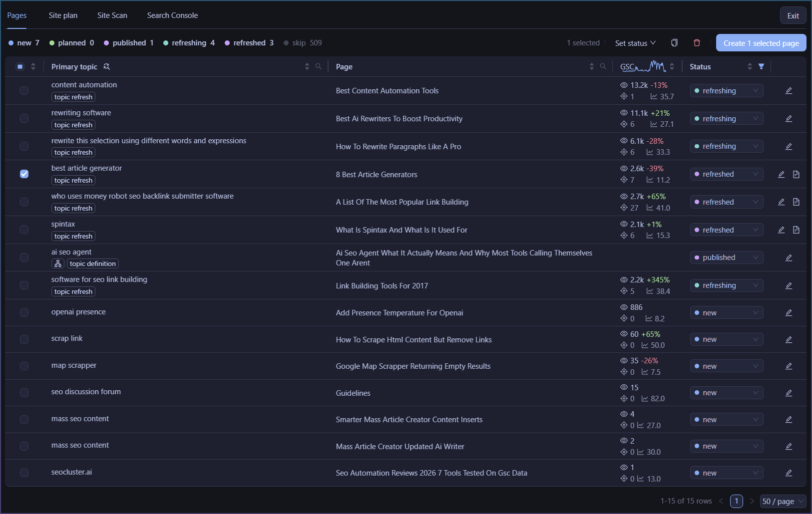Go to pagination page 1
Screen dimensions: 812x514
coord(737,501)
